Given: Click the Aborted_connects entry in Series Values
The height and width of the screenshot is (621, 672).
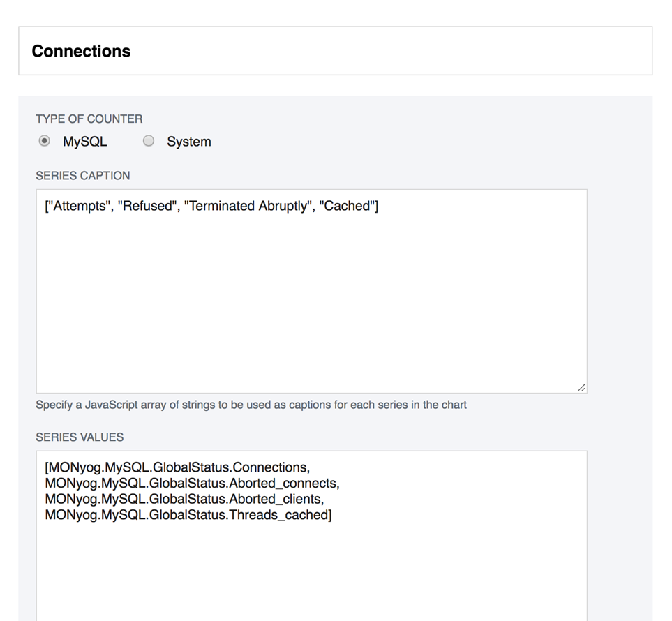Looking at the screenshot, I should coord(192,483).
